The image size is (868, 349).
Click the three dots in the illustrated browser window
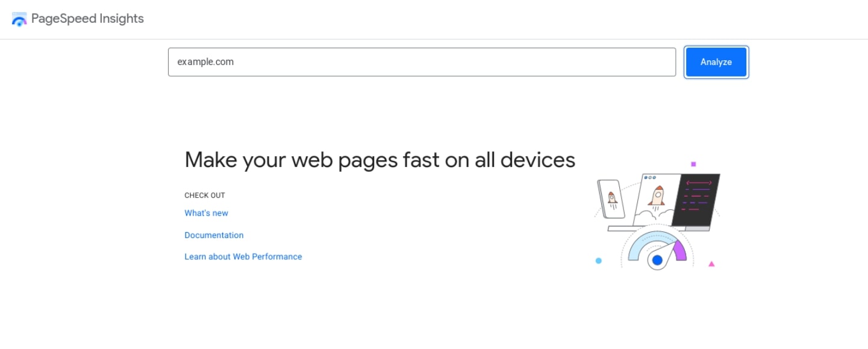click(650, 178)
